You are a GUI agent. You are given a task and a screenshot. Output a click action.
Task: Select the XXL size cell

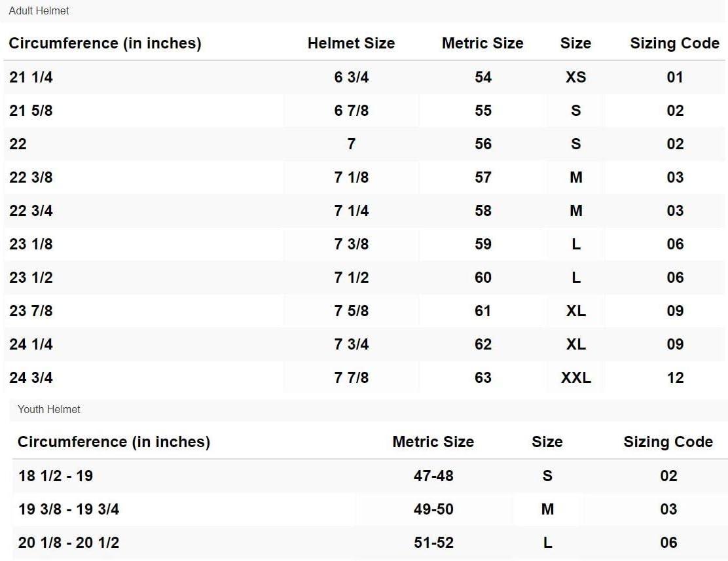tap(575, 378)
